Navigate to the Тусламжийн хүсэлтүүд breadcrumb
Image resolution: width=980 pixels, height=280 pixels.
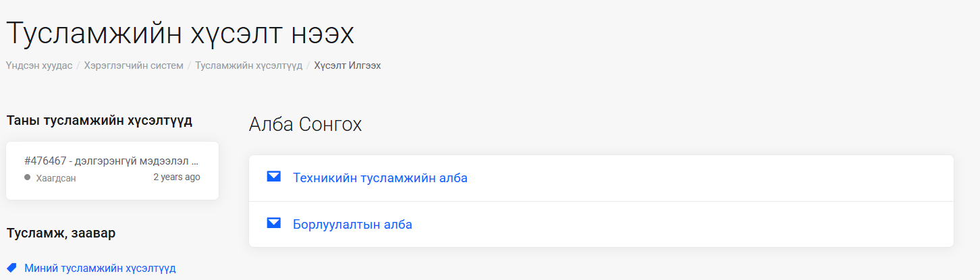pyautogui.click(x=248, y=65)
